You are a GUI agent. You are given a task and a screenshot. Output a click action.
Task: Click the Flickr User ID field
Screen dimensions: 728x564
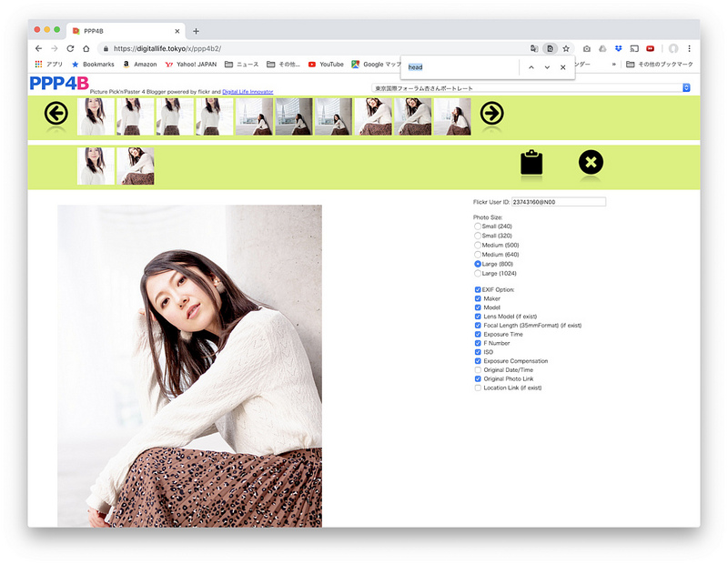(558, 202)
